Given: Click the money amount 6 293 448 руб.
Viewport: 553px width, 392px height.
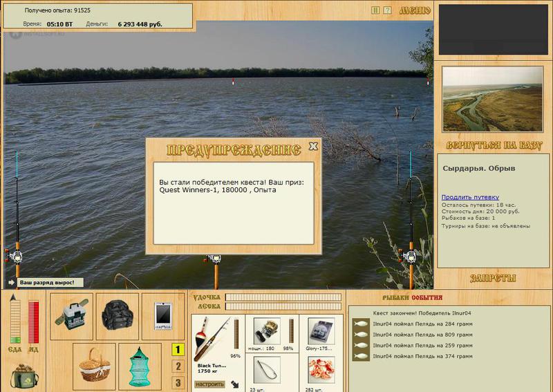Looking at the screenshot, I should (x=140, y=24).
